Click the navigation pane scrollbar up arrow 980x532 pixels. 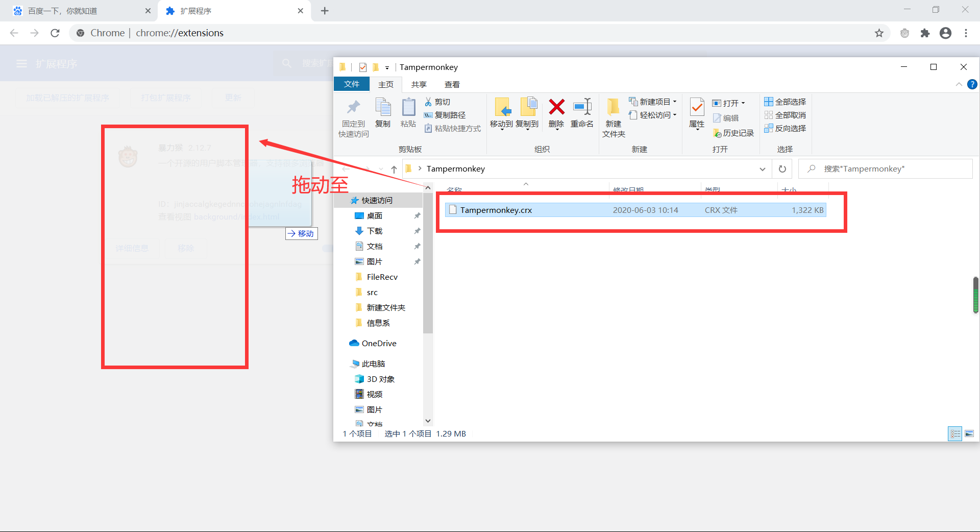coord(428,187)
